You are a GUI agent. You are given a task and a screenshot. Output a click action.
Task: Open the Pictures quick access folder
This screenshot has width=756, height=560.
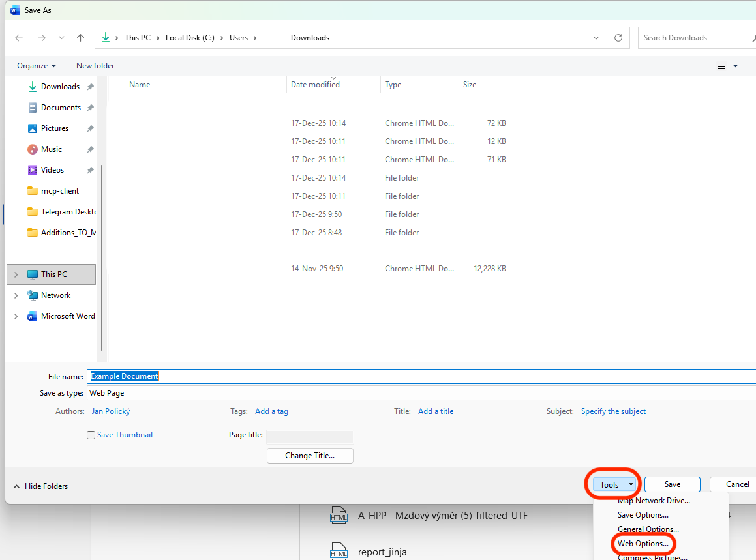[x=54, y=128]
